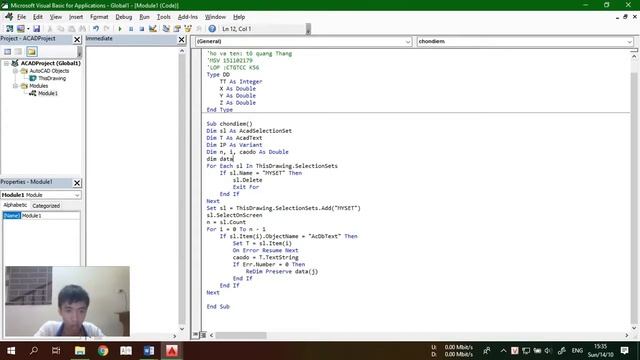Toggle Full Module View button at code window bottom

tap(203, 335)
